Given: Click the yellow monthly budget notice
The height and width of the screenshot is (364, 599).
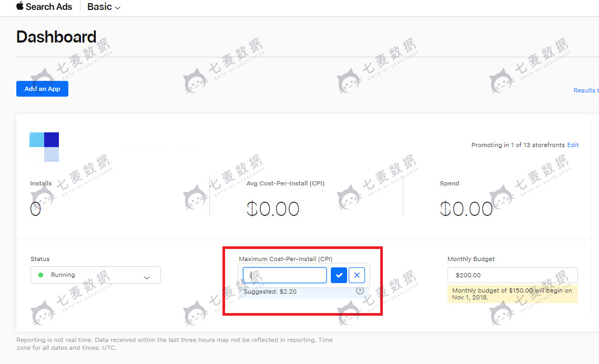Looking at the screenshot, I should click(x=512, y=294).
